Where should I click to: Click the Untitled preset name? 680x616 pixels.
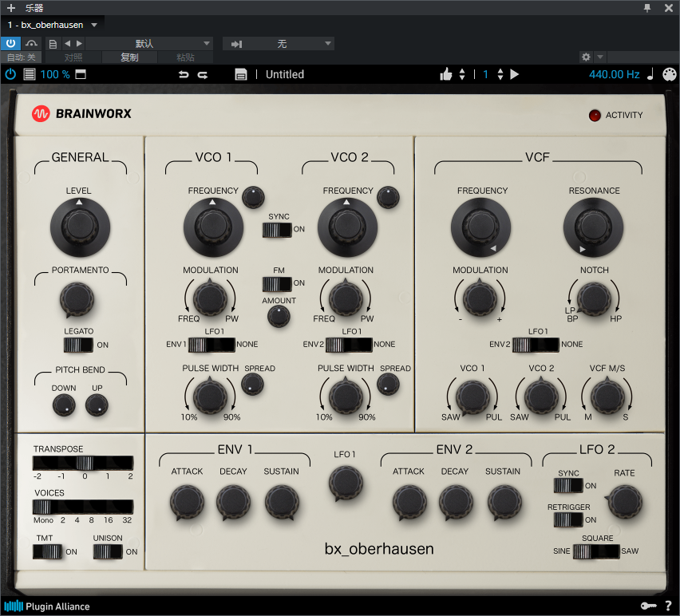point(284,74)
